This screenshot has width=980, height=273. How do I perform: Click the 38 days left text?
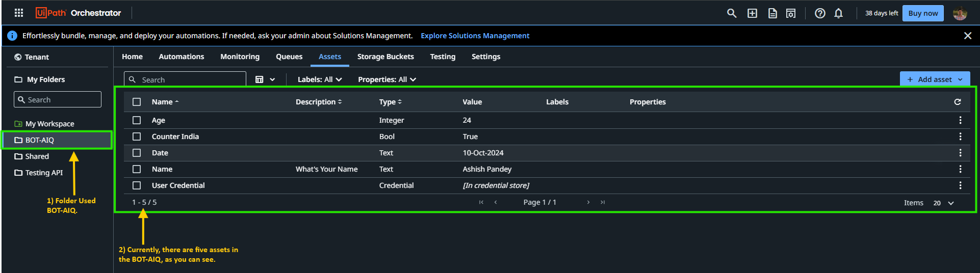pyautogui.click(x=882, y=13)
